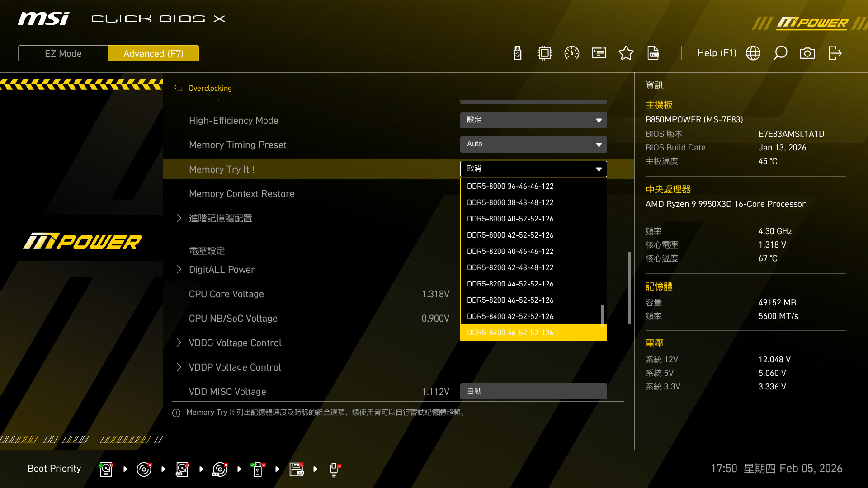
Task: Switch to Advanced (F7) mode
Action: coord(153,53)
